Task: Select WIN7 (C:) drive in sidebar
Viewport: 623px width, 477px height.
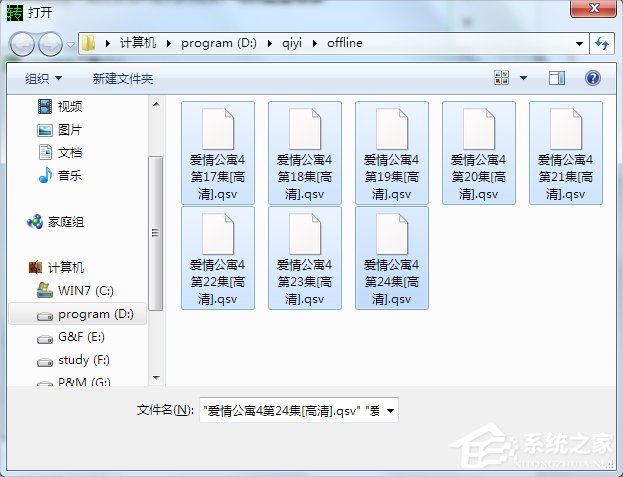Action: coord(85,291)
